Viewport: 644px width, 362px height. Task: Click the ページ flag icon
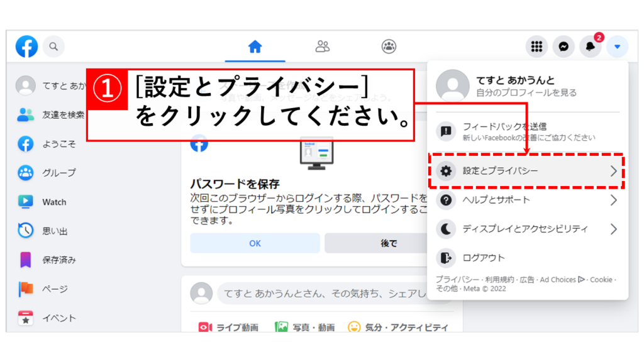(25, 289)
